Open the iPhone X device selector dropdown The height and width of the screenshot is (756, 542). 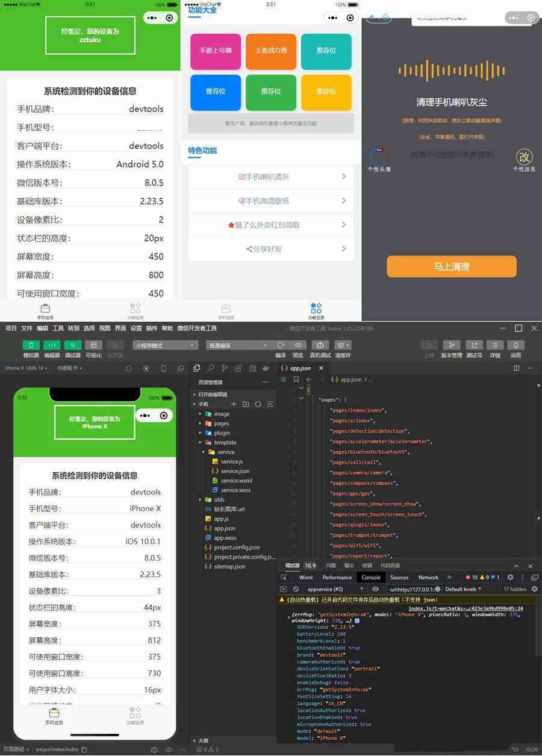[17, 368]
